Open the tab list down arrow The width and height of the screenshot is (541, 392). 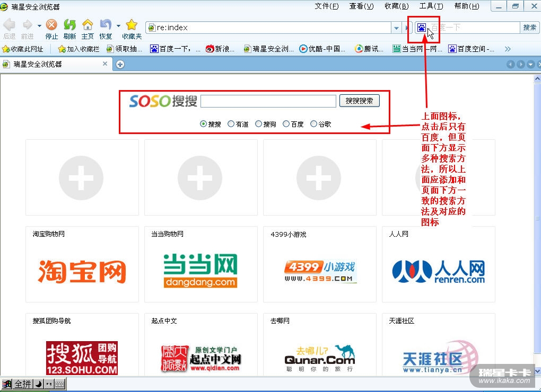pos(531,65)
